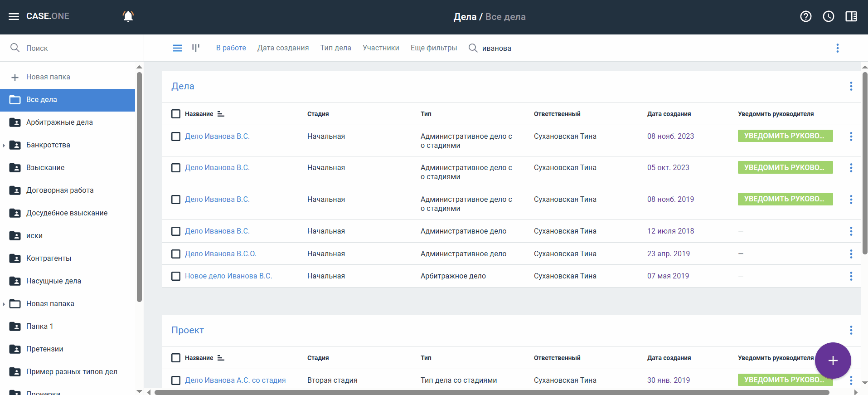The image size is (868, 395).
Task: Open the notifications bell
Action: tap(128, 16)
